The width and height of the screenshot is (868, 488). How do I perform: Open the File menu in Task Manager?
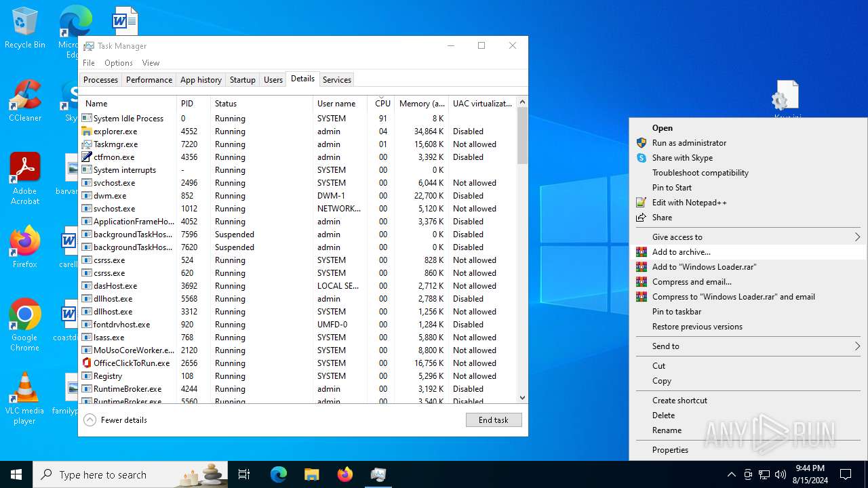coord(89,63)
